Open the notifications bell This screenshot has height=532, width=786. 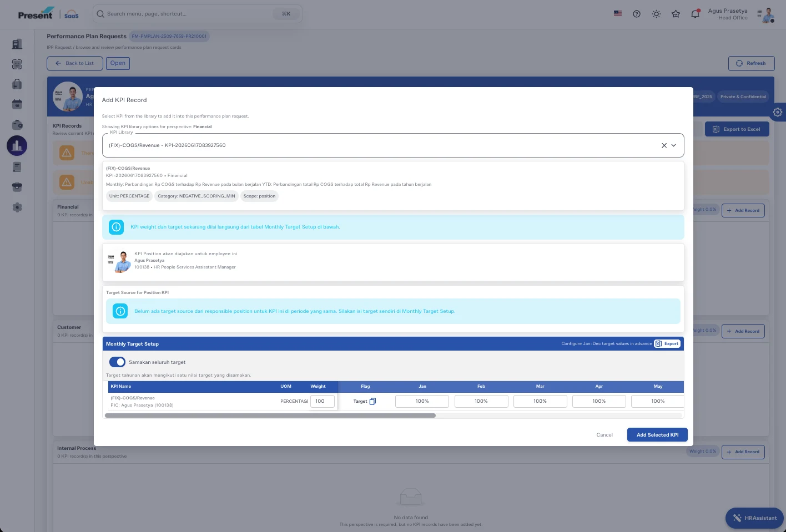[x=695, y=14]
